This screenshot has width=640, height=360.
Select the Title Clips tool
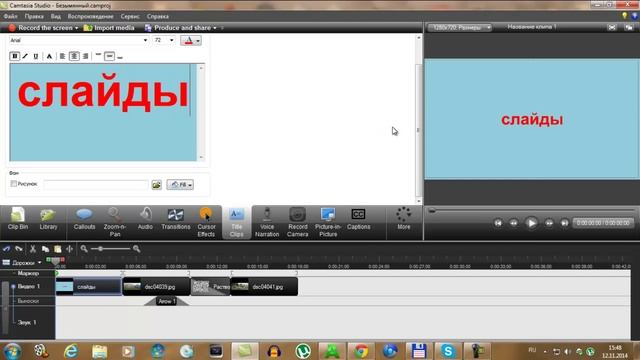coord(236,222)
